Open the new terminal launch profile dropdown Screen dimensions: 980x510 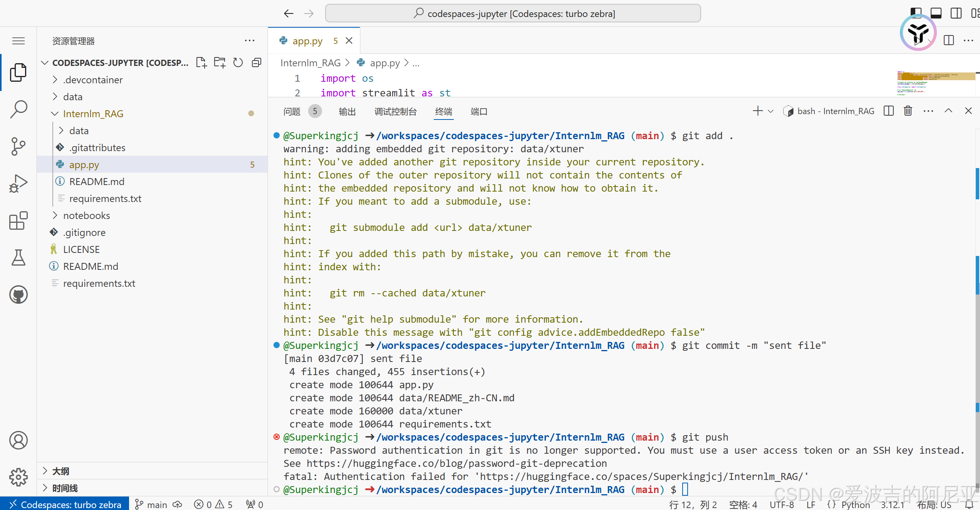770,111
